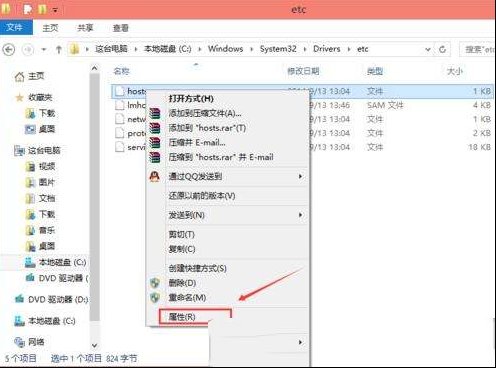Go up one folder level
The image size is (496, 368).
pos(59,50)
